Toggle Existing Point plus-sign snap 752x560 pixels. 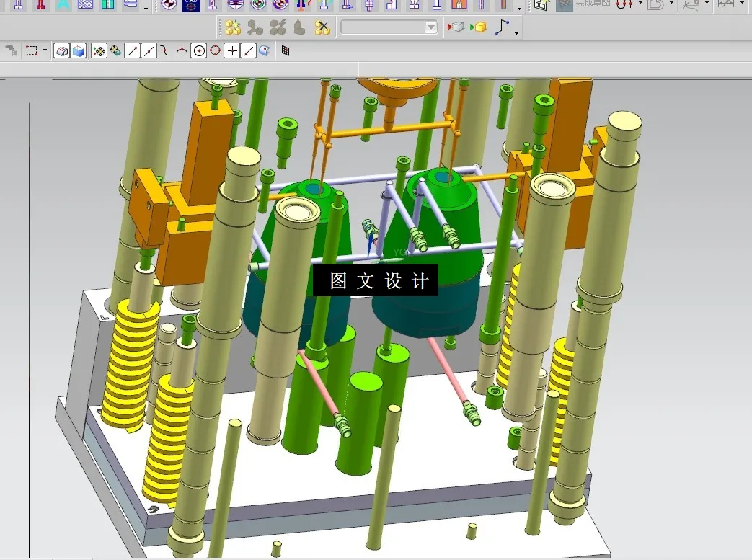232,50
